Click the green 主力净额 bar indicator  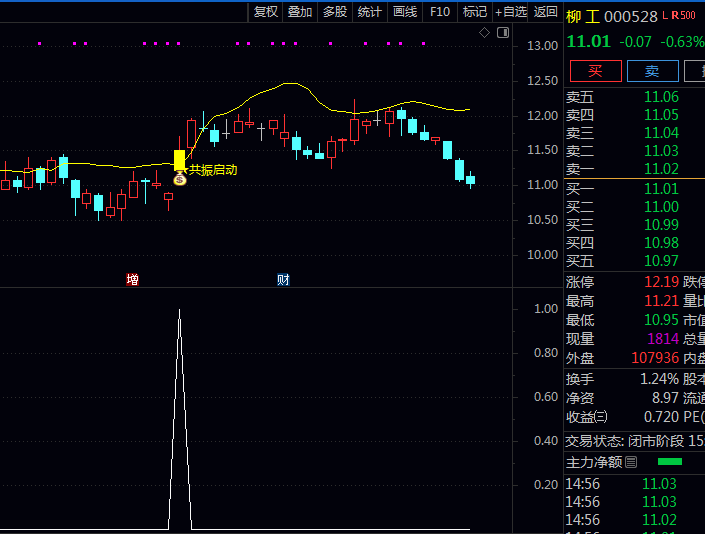click(x=670, y=462)
